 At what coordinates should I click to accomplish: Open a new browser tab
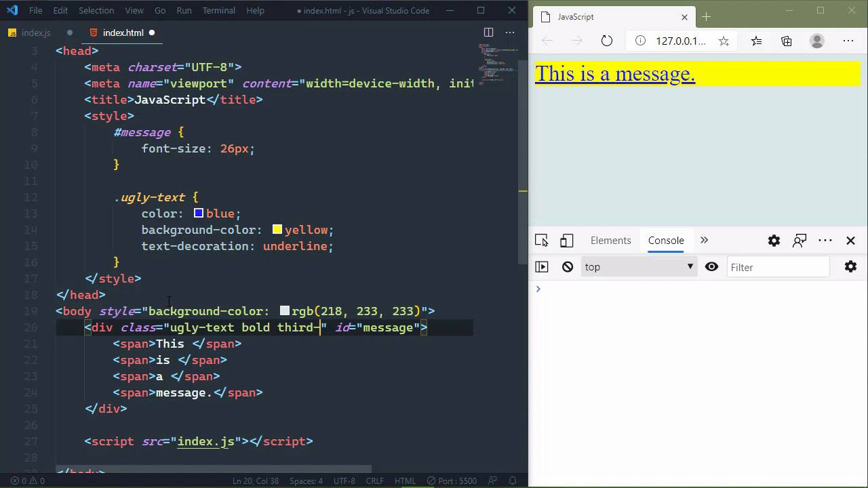coord(707,17)
